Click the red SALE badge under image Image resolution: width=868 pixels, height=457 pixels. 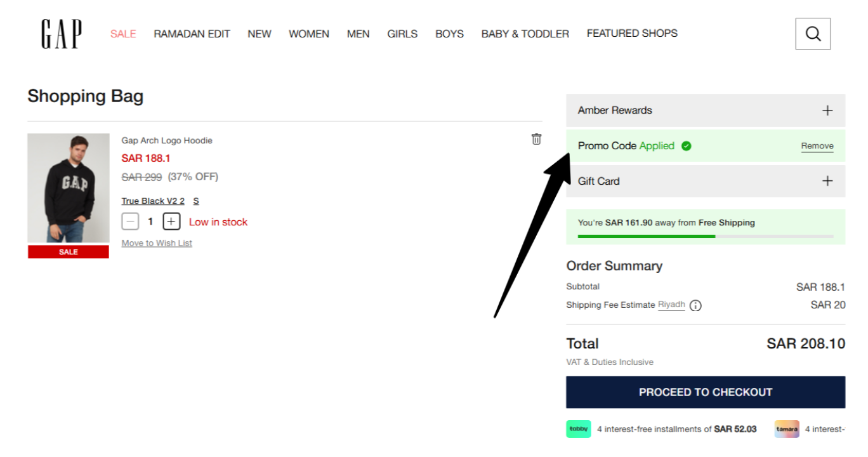[69, 252]
